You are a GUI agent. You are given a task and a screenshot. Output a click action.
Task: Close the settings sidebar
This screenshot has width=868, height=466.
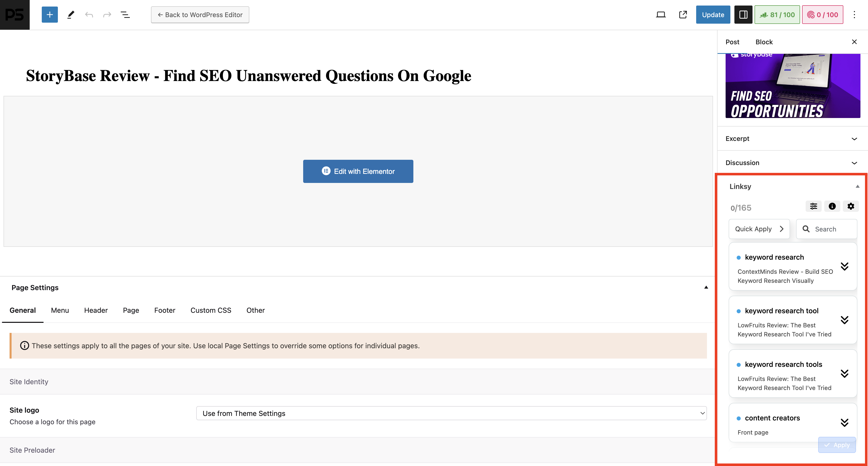(854, 42)
